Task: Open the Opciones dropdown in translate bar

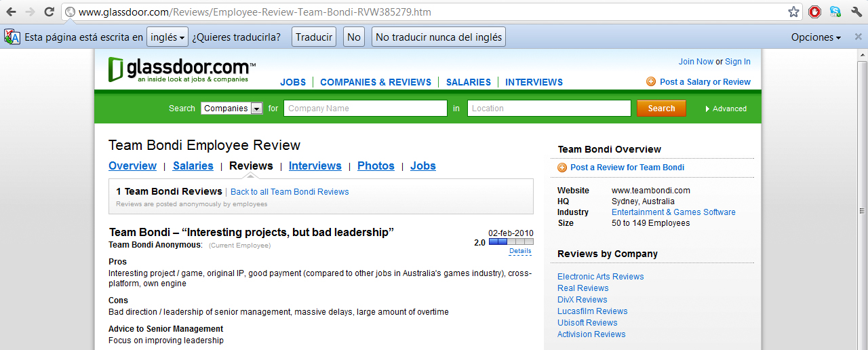Action: coord(816,37)
